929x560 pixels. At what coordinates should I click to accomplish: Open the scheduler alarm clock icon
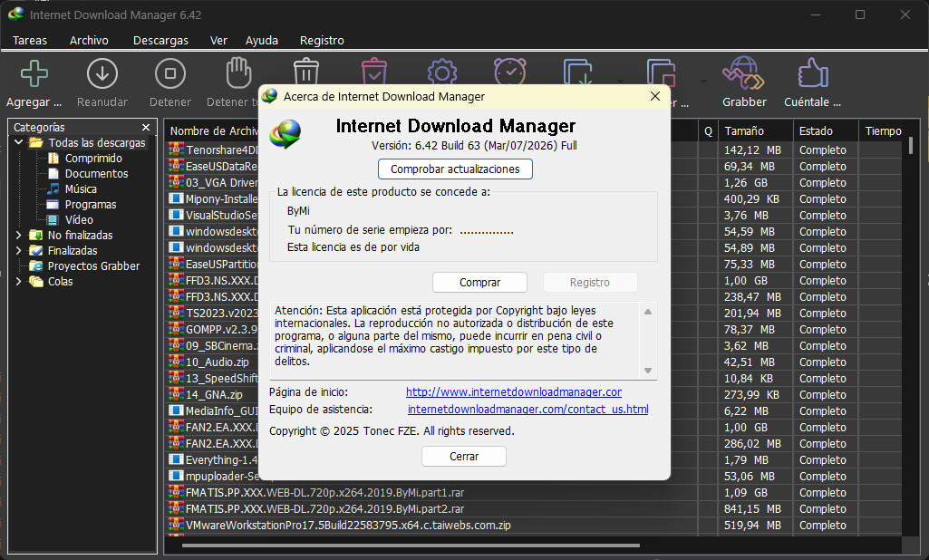coord(510,71)
